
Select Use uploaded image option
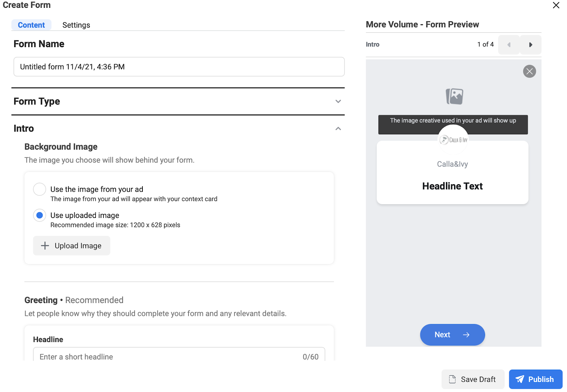[x=39, y=215]
